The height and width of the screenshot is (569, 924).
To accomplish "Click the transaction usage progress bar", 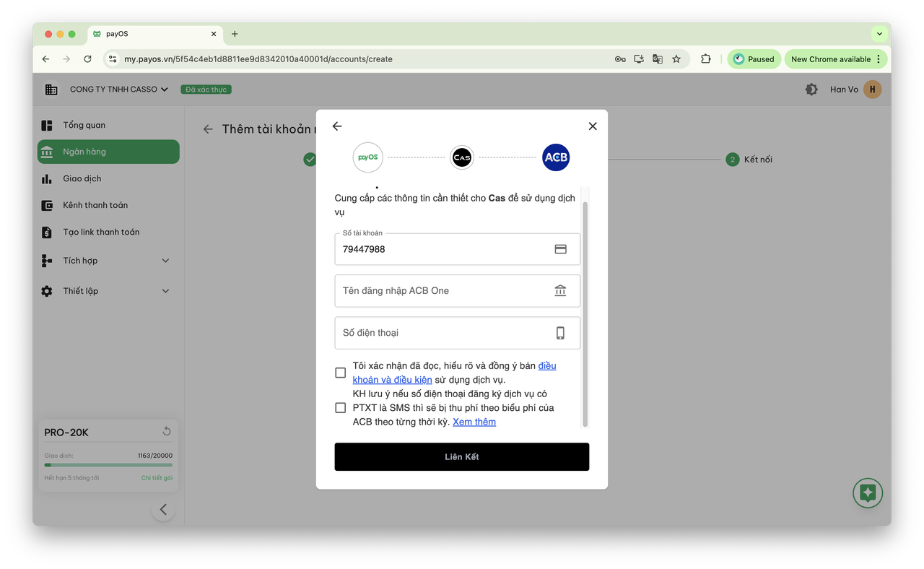I will point(108,465).
